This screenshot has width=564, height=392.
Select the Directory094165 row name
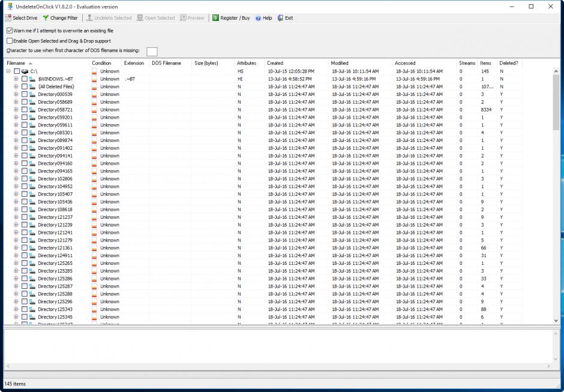pos(55,171)
